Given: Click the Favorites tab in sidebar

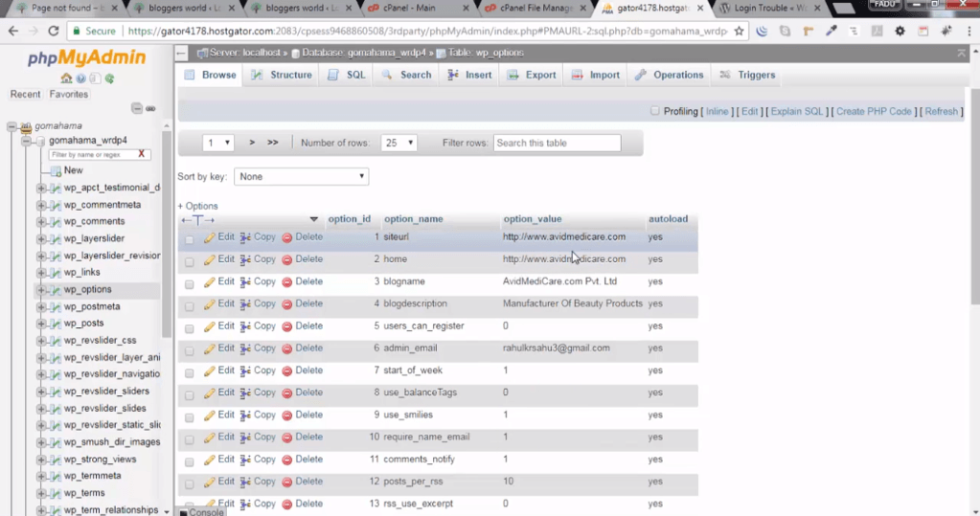Looking at the screenshot, I should pos(69,95).
